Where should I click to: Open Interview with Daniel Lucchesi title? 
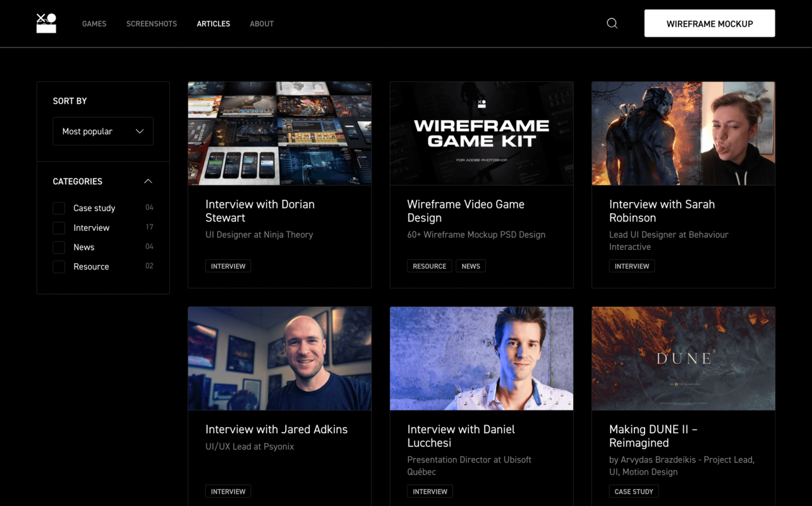click(x=461, y=436)
